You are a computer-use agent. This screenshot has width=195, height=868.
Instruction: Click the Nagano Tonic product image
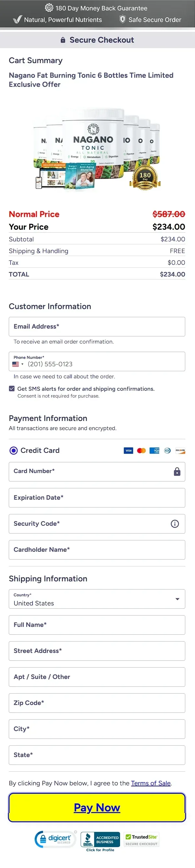click(x=97, y=149)
